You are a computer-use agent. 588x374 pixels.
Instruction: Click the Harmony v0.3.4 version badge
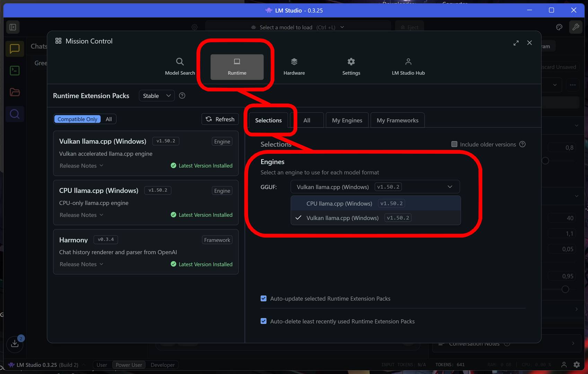click(106, 239)
